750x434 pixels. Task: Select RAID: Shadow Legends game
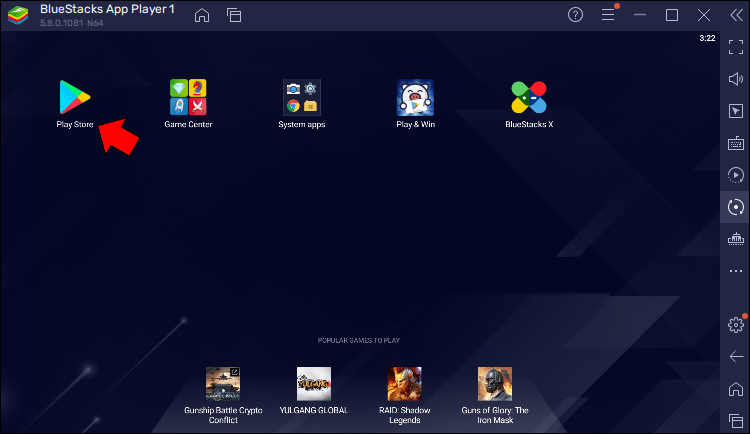[404, 383]
